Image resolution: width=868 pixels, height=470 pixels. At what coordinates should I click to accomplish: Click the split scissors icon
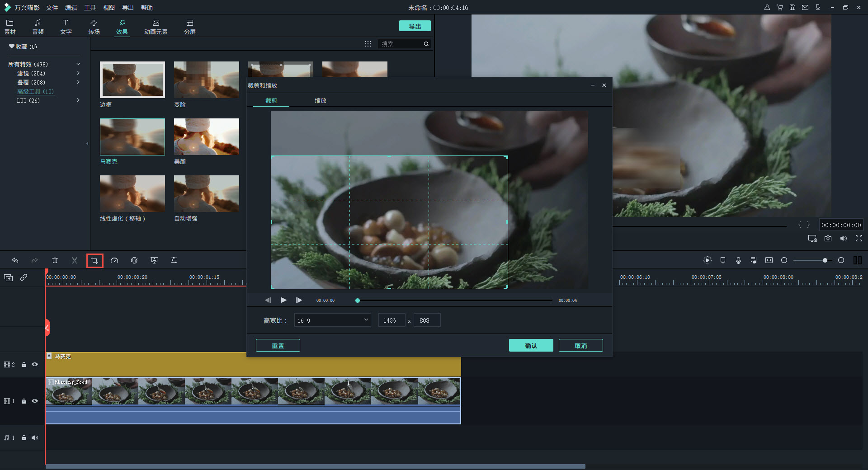pos(75,260)
